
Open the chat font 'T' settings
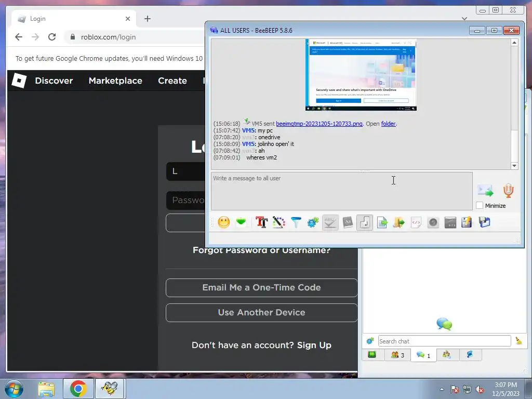(x=262, y=222)
